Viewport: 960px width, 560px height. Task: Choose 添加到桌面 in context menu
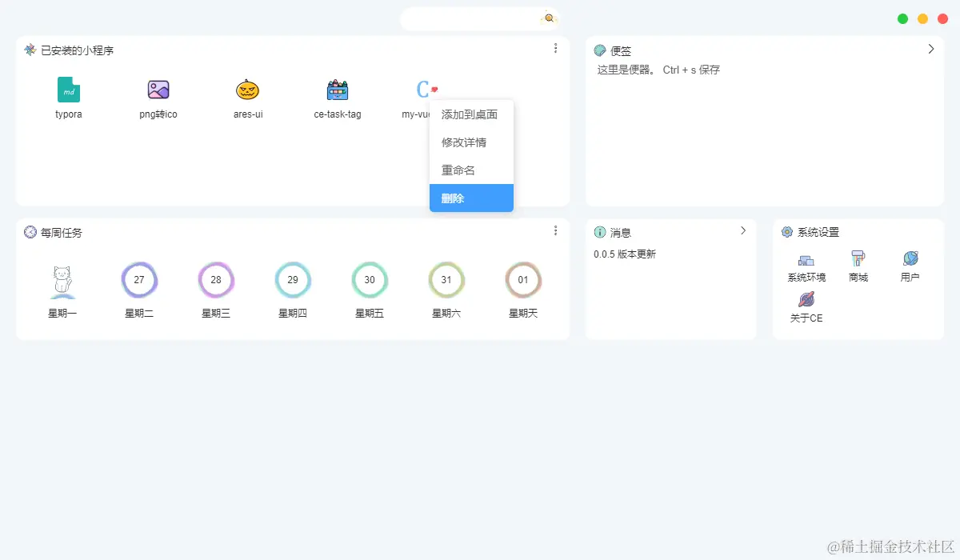471,114
